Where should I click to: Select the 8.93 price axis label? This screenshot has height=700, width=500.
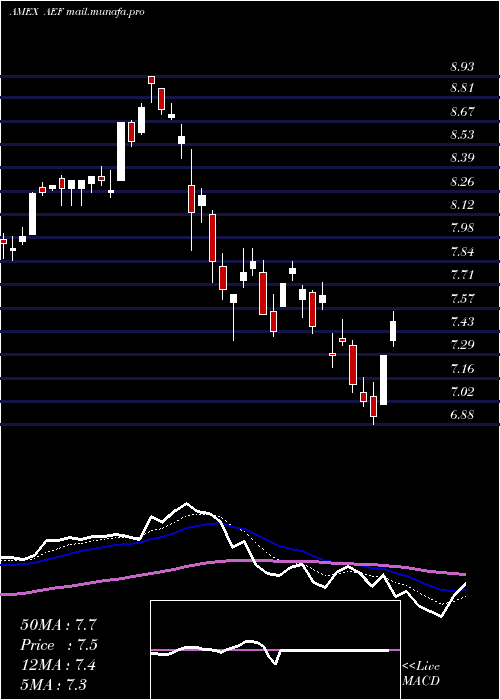coord(462,67)
